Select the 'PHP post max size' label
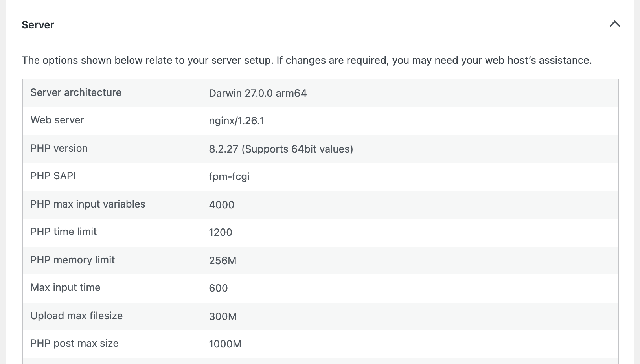This screenshot has height=364, width=640. (x=74, y=343)
